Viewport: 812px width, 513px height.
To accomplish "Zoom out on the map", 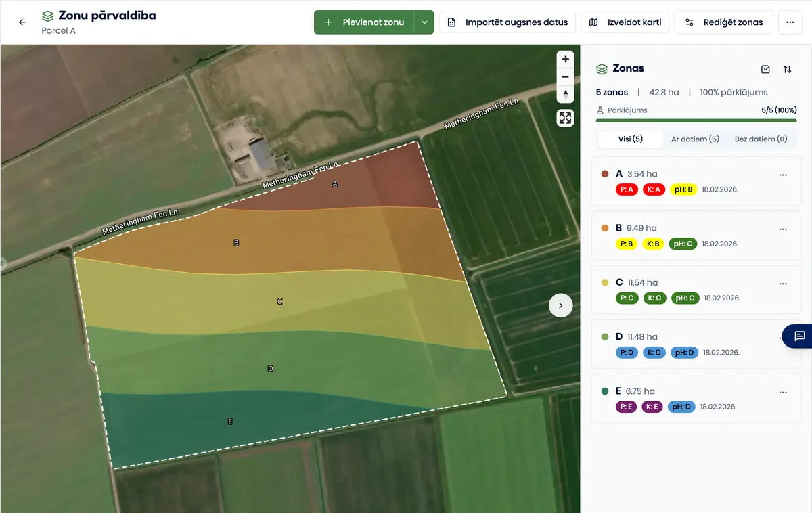I will coord(566,76).
